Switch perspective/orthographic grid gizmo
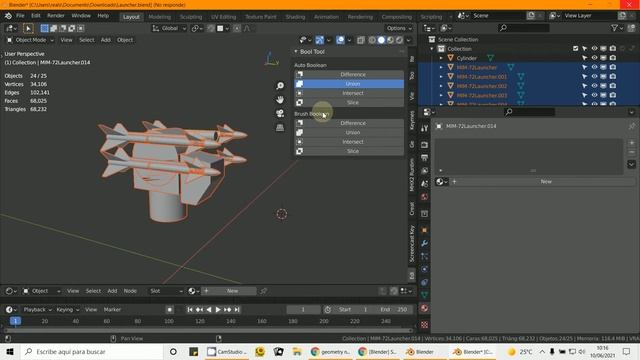640x360 pixels. [280, 128]
